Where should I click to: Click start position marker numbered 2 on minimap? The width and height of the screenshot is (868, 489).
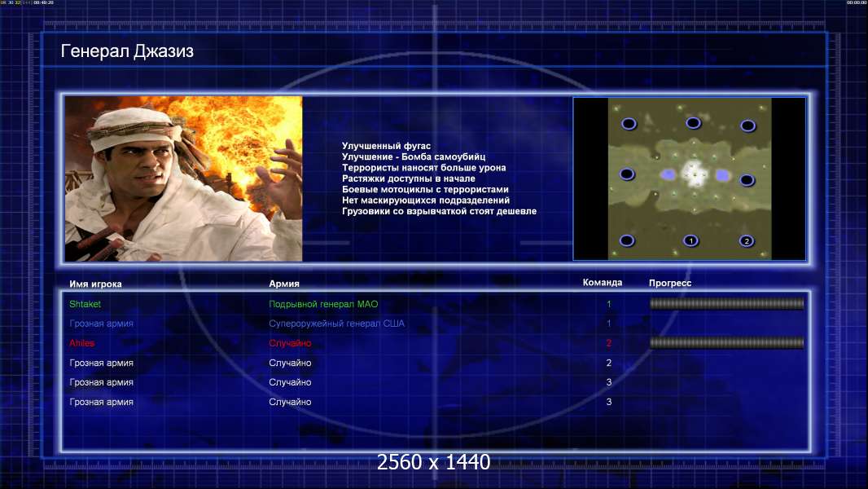[747, 241]
